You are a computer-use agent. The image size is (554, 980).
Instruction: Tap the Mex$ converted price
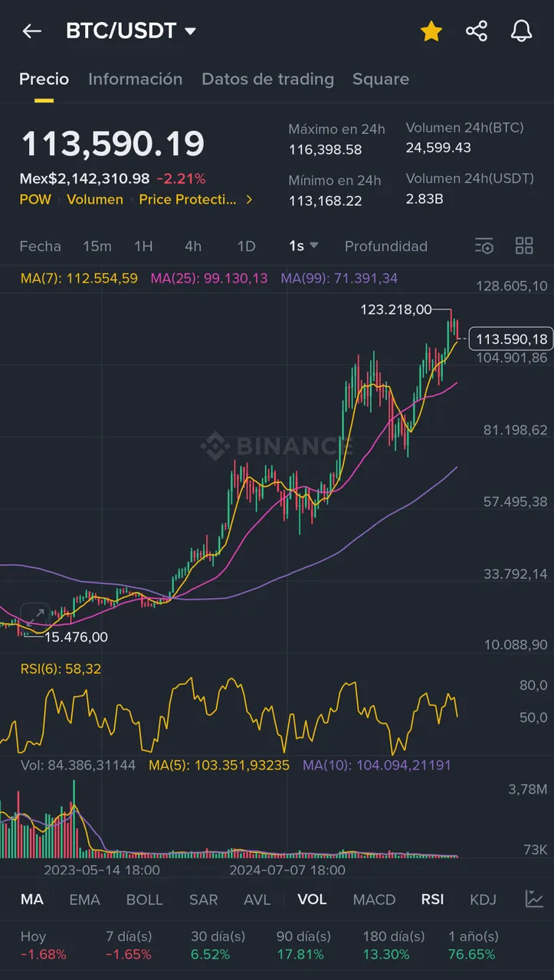pyautogui.click(x=84, y=178)
